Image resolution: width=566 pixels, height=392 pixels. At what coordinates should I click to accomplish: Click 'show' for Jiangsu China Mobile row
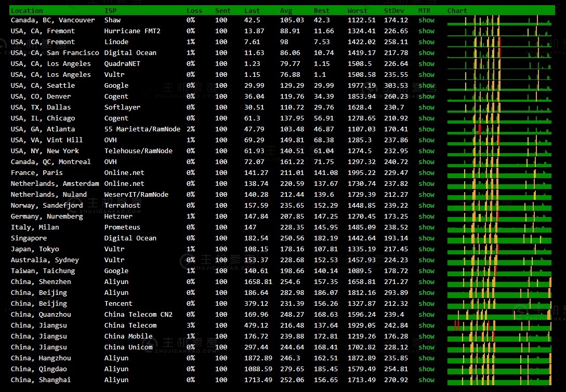[x=426, y=336]
